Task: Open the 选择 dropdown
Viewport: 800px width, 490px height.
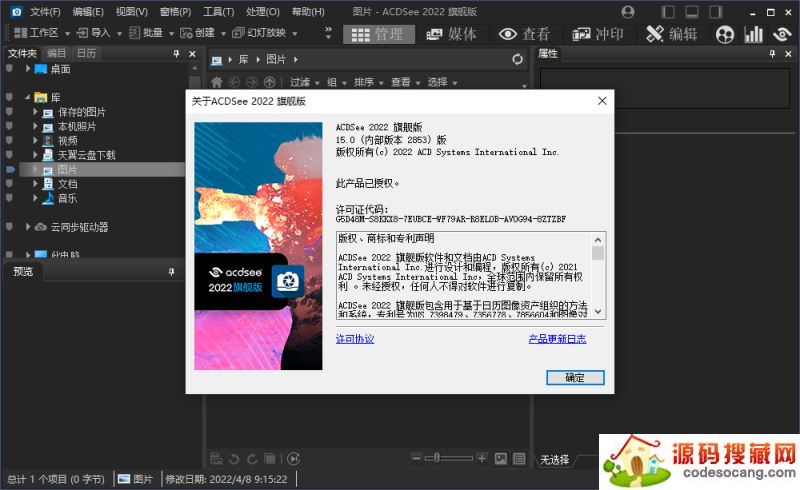Action: click(x=442, y=82)
